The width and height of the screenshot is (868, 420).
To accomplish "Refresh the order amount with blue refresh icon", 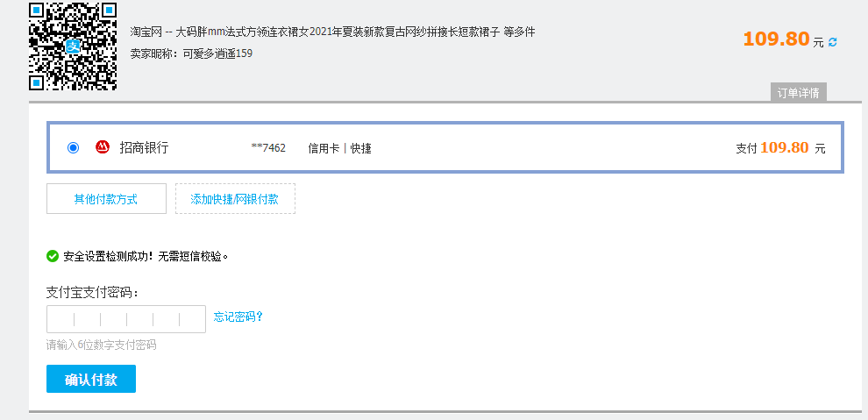I will (832, 42).
